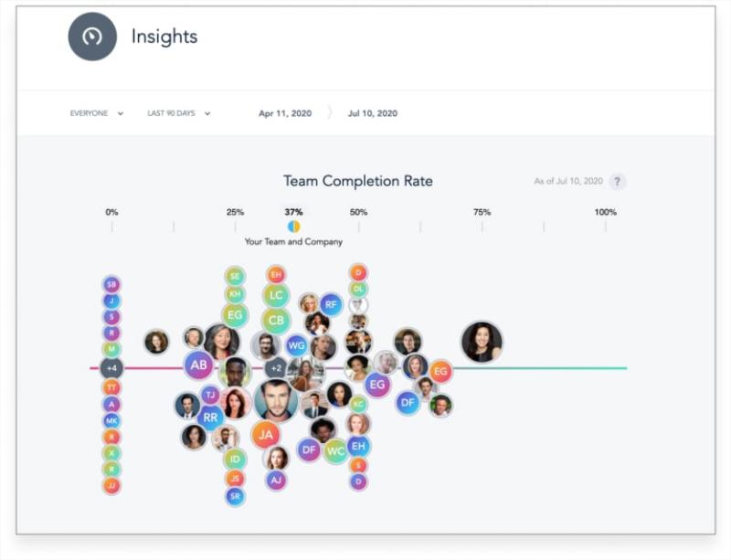Image resolution: width=731 pixels, height=560 pixels.
Task: Expand the +2 grouped avatars bubble
Action: point(276,368)
